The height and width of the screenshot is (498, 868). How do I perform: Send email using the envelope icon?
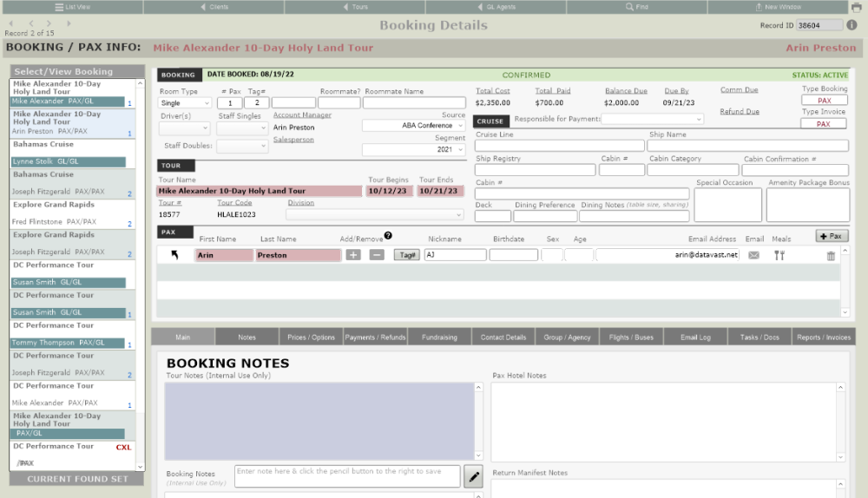753,255
